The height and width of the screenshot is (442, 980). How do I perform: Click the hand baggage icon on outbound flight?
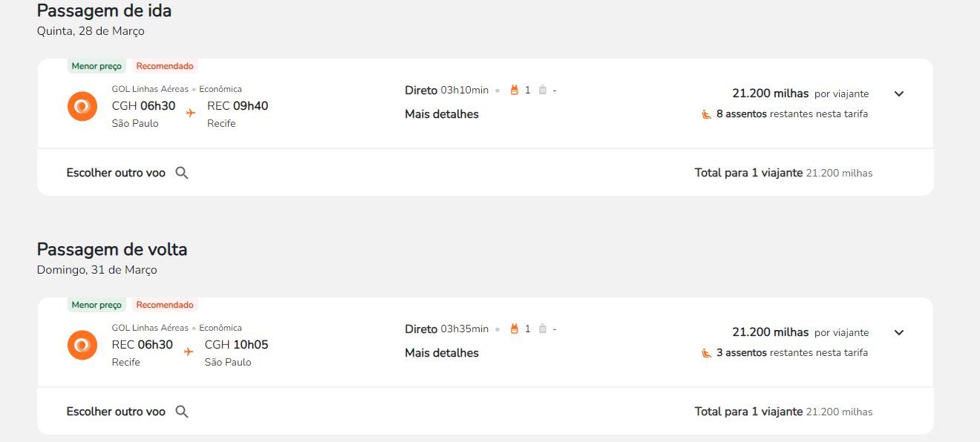click(x=514, y=90)
